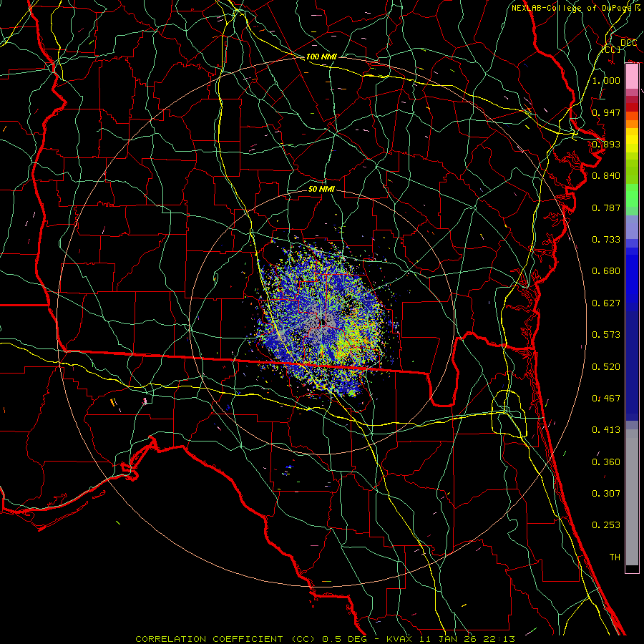Click the radar site at echo center
Screen dimensions: 644x644
(323, 323)
